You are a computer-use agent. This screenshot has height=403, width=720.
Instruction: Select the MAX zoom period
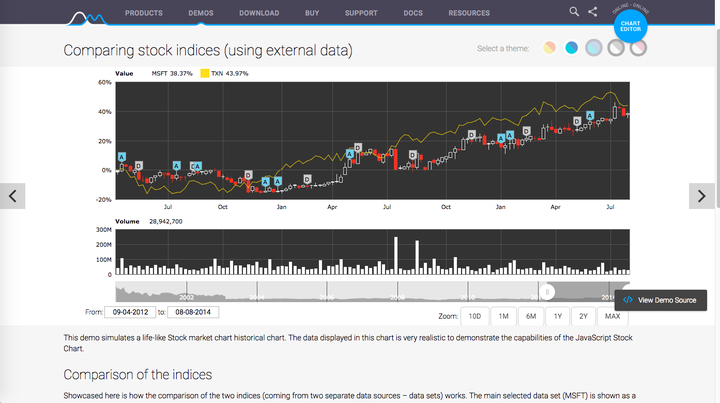(613, 316)
